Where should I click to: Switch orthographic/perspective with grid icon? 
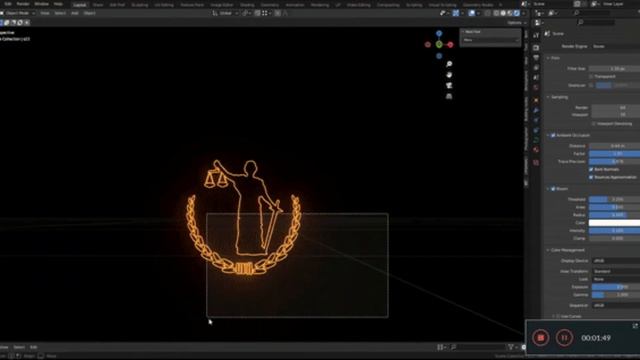pos(449,96)
